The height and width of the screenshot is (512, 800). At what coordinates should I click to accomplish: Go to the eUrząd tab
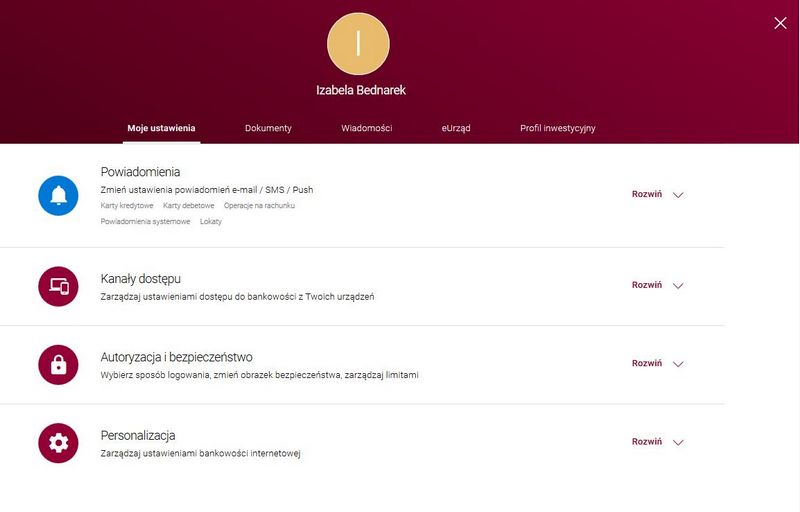456,129
